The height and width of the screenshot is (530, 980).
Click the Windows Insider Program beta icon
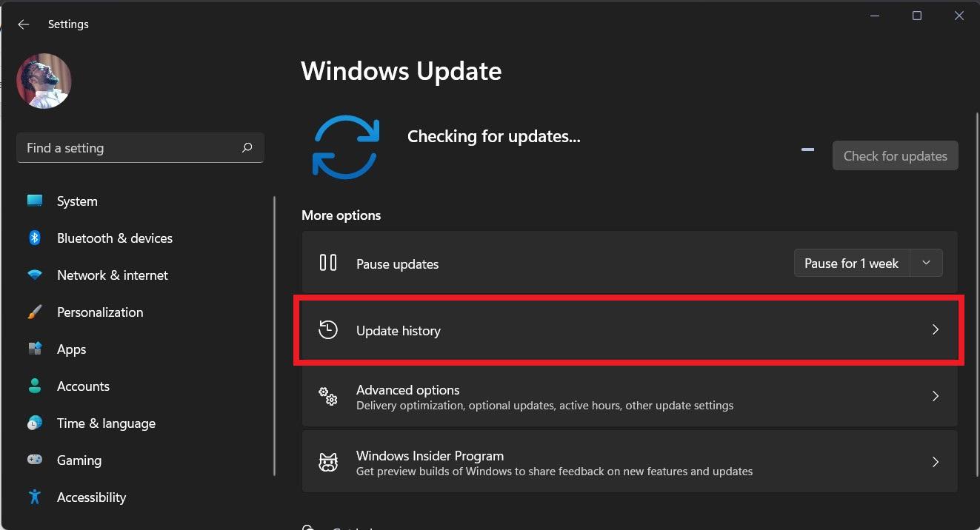point(327,461)
